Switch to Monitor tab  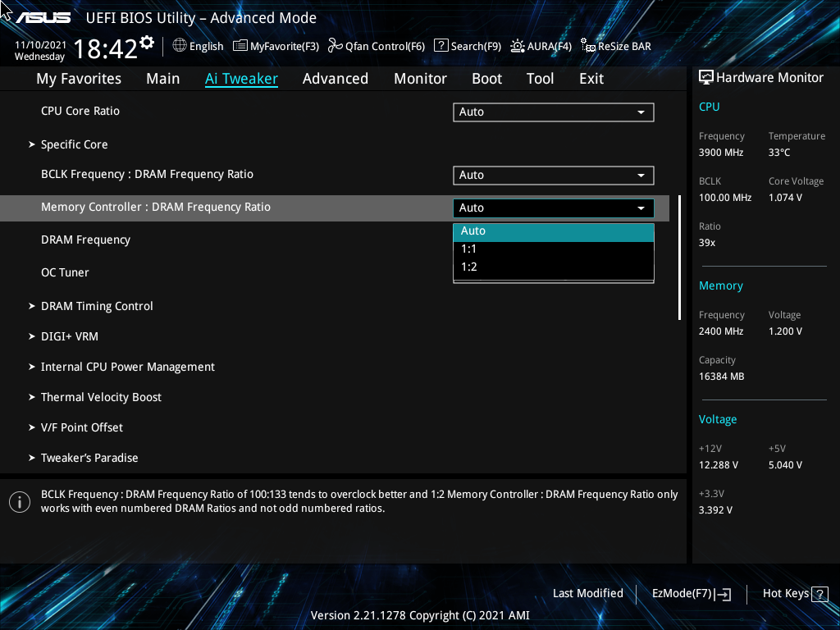click(x=420, y=79)
